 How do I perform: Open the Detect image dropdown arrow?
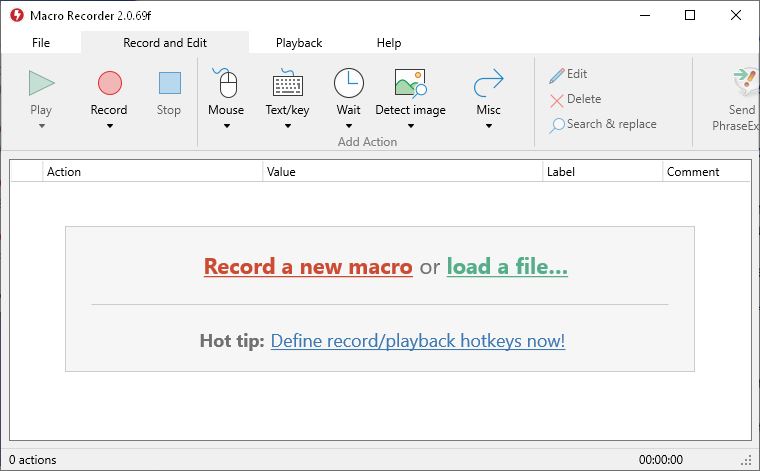[411, 126]
